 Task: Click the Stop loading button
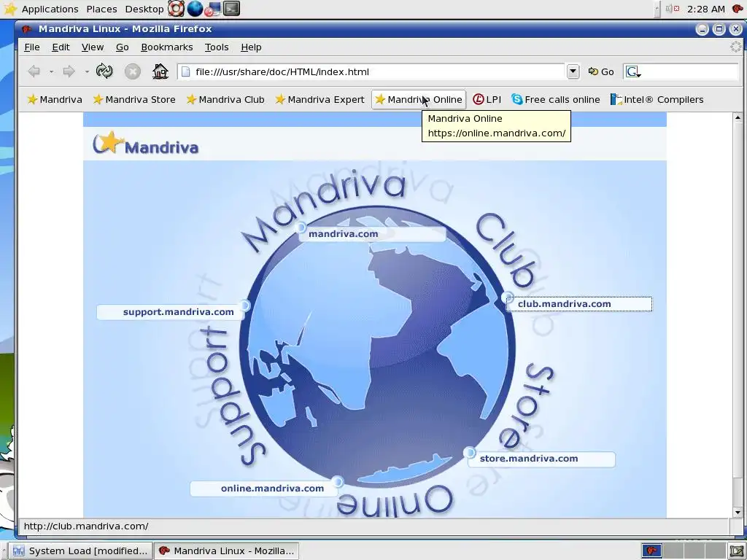(x=133, y=71)
